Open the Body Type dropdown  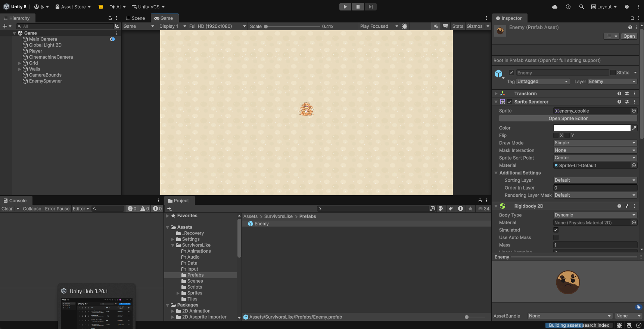click(x=595, y=215)
